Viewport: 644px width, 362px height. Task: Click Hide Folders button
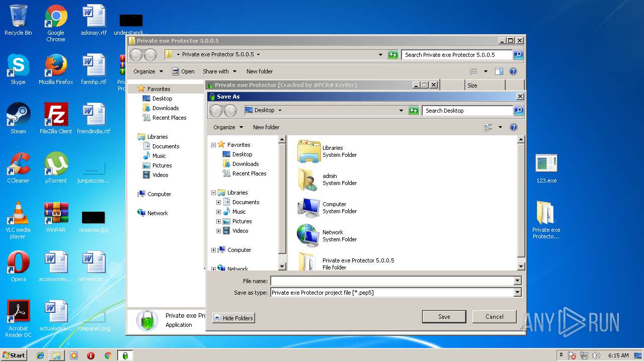pos(233,318)
